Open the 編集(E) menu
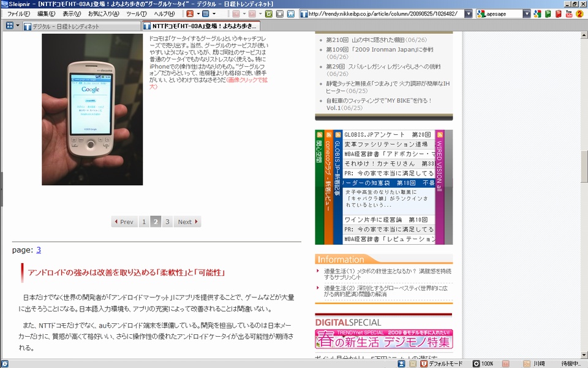The height and width of the screenshot is (368, 588). [46, 14]
